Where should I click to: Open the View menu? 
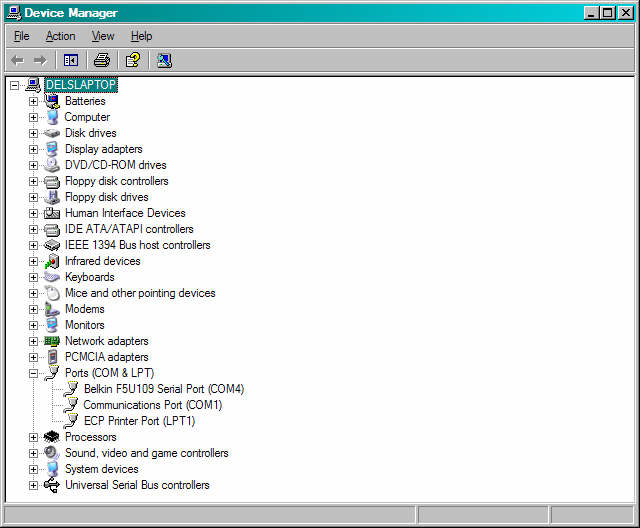click(103, 36)
